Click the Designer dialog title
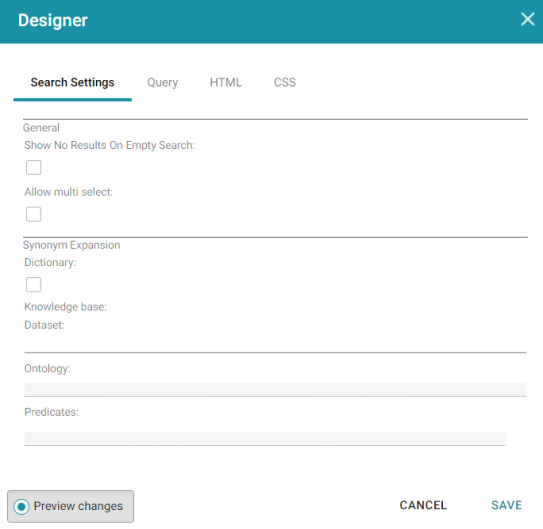This screenshot has width=543, height=529. pyautogui.click(x=53, y=20)
